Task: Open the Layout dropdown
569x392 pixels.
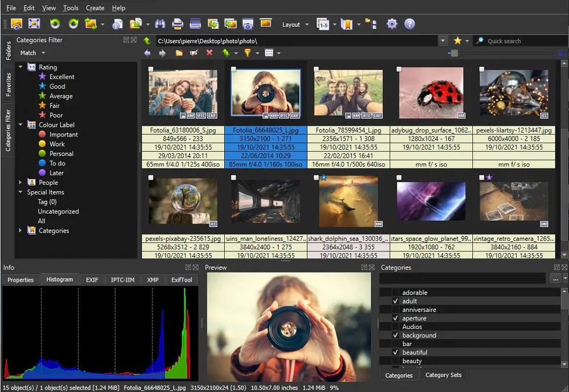Action: [x=295, y=24]
